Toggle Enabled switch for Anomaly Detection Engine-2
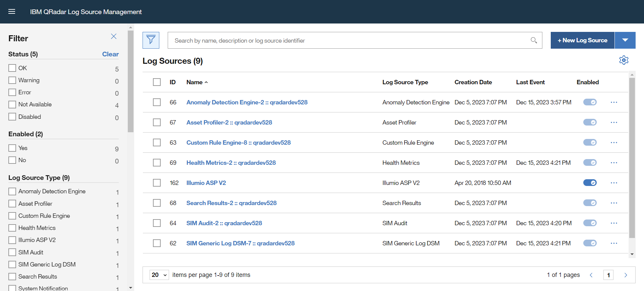This screenshot has height=291, width=644. [x=590, y=102]
